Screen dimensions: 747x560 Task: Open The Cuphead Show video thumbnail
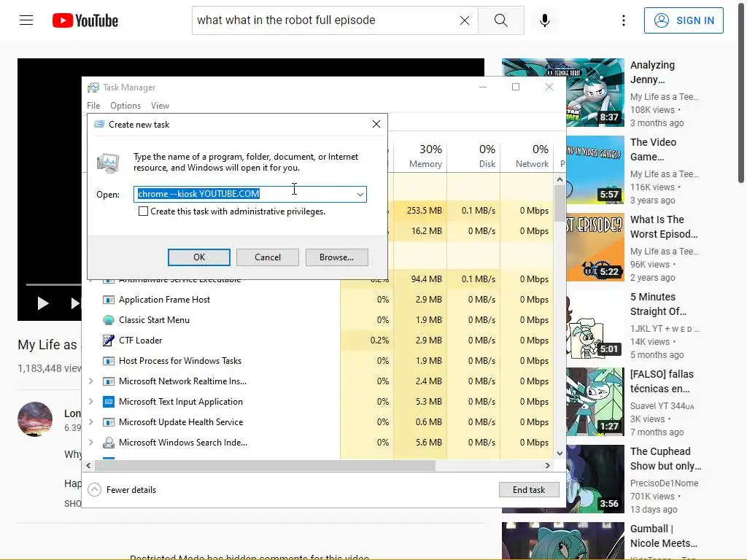pyautogui.click(x=595, y=479)
